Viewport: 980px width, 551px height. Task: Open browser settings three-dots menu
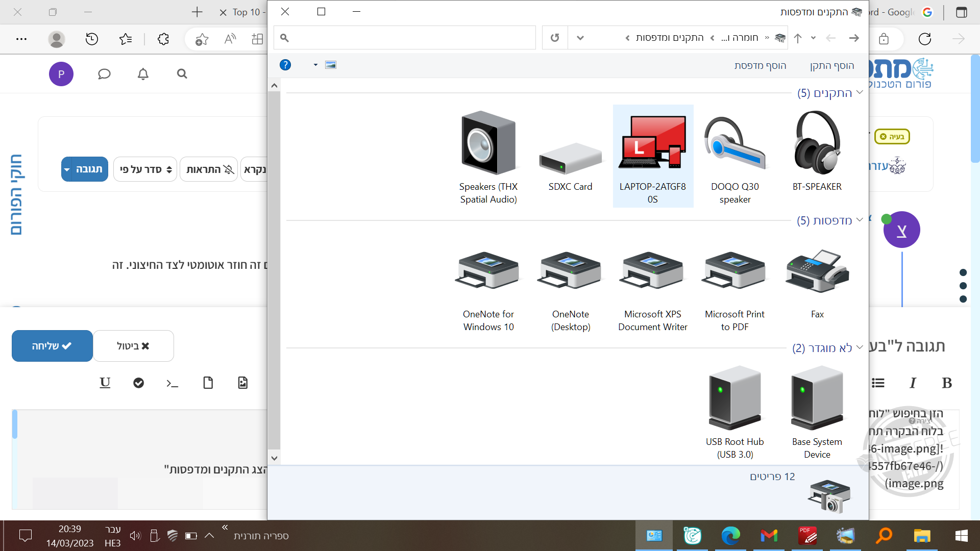coord(21,39)
